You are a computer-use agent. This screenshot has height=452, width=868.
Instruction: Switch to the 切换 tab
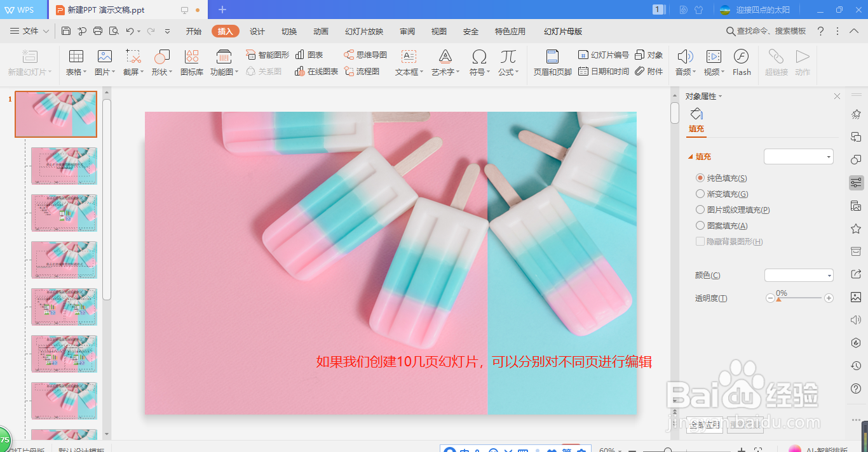289,31
